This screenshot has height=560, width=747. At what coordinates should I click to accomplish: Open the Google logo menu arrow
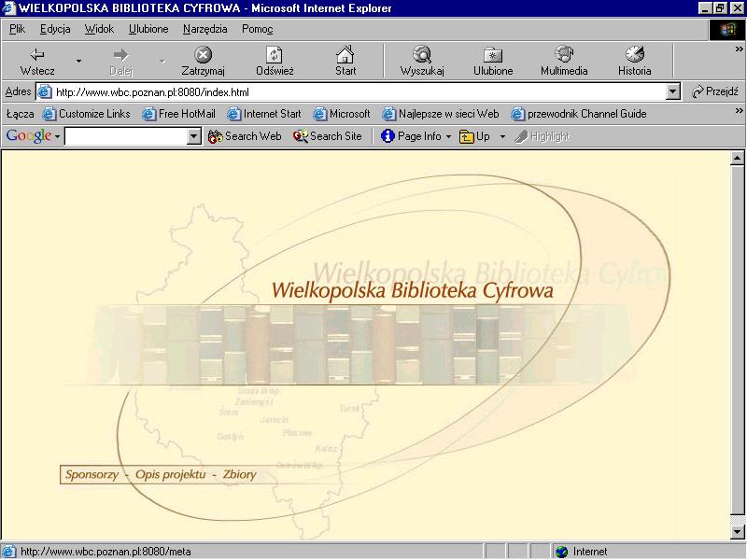(x=57, y=136)
